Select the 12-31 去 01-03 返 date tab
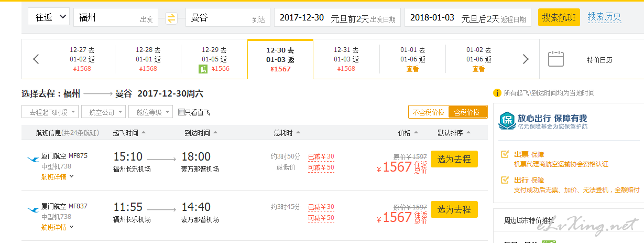Viewport: 644px width, 243px height. tap(346, 59)
